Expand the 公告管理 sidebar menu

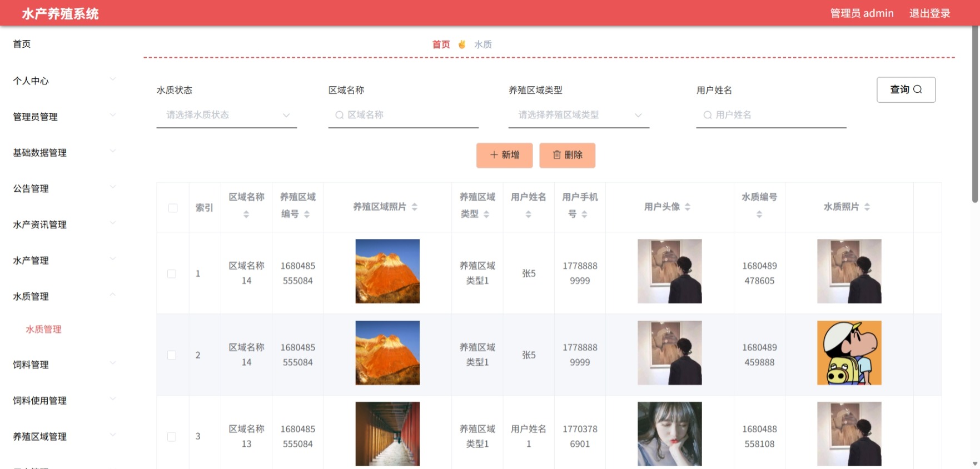click(65, 188)
